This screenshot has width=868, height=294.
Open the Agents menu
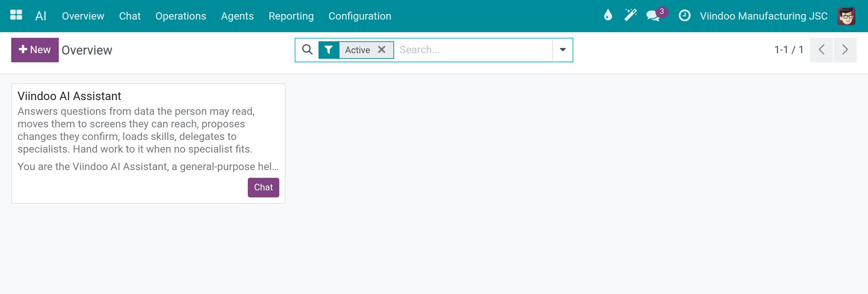click(x=237, y=16)
